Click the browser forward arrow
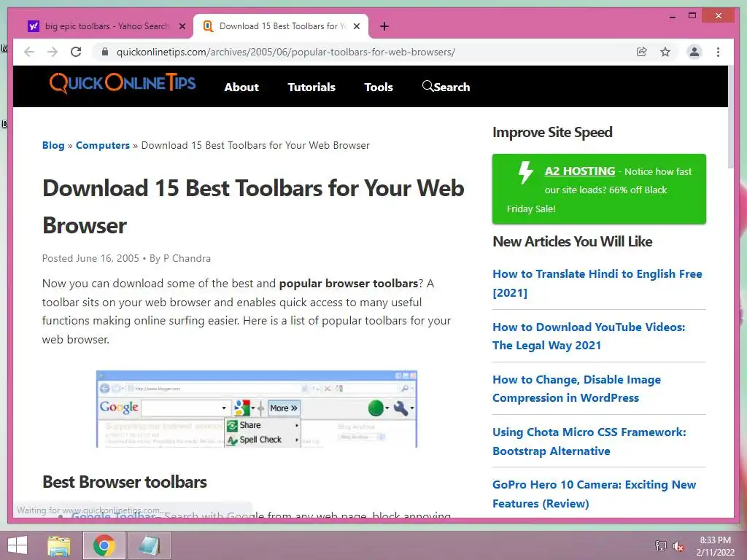747x560 pixels. pos(53,52)
